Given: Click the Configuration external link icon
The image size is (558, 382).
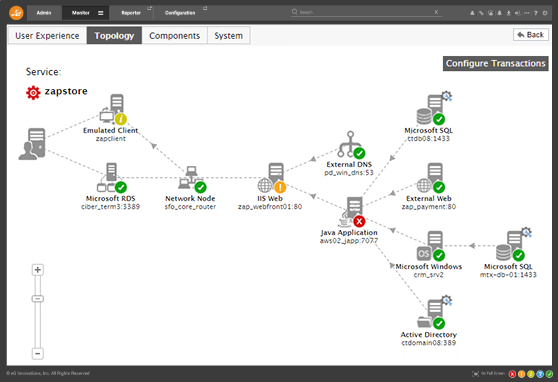Looking at the screenshot, I should click(x=205, y=8).
